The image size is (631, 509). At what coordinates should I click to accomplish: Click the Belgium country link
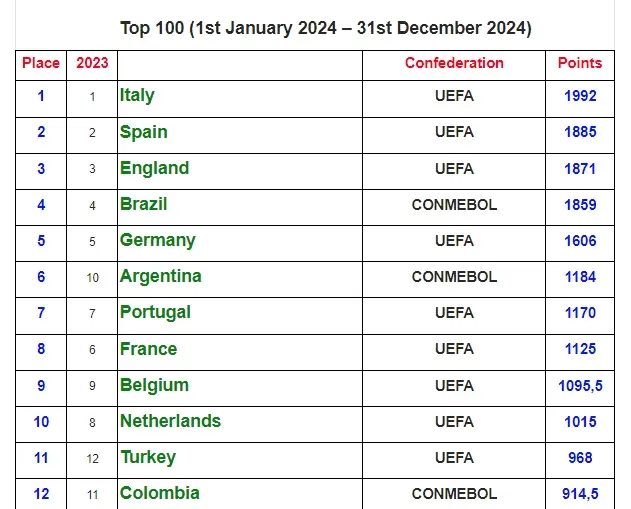pyautogui.click(x=154, y=385)
